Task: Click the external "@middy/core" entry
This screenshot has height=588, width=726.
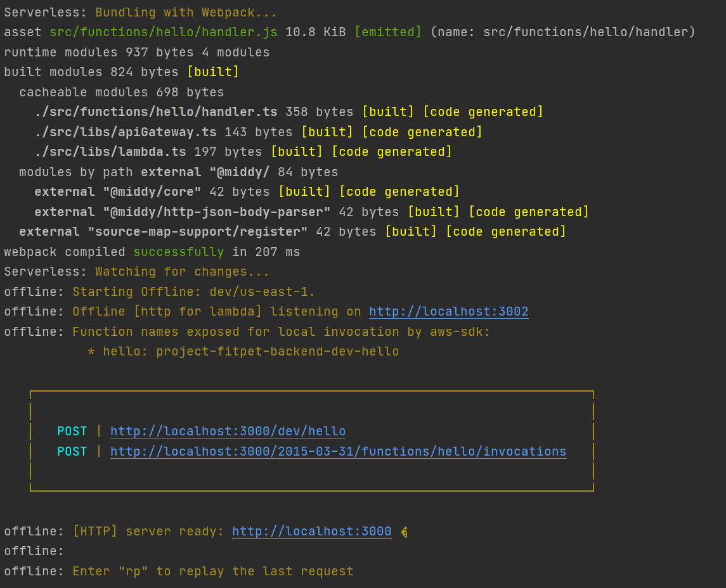Action: tap(117, 191)
